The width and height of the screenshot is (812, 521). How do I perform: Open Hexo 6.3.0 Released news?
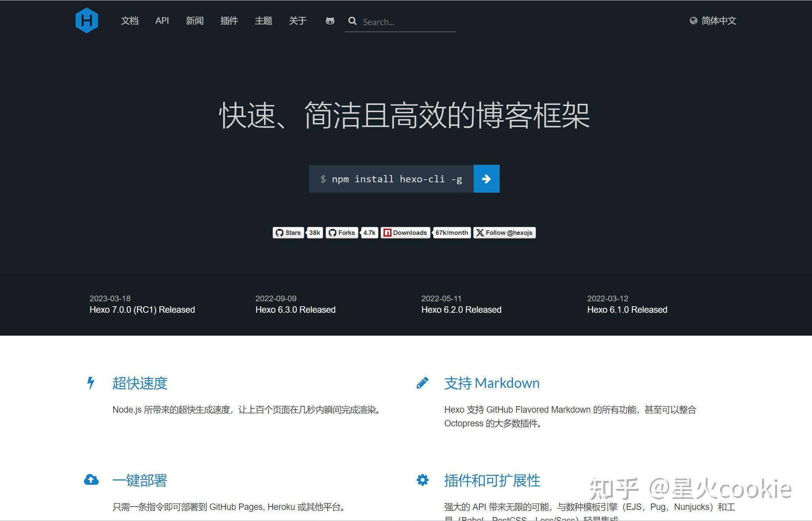[296, 310]
